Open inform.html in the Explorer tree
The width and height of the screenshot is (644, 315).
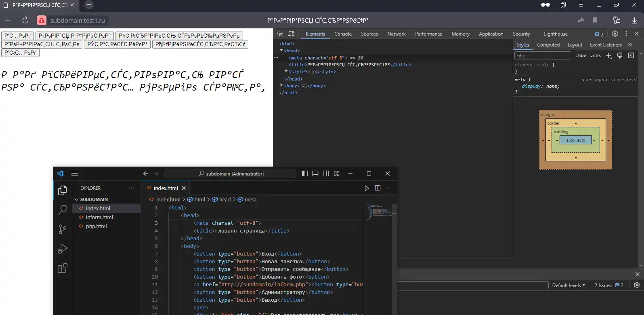[x=99, y=217]
